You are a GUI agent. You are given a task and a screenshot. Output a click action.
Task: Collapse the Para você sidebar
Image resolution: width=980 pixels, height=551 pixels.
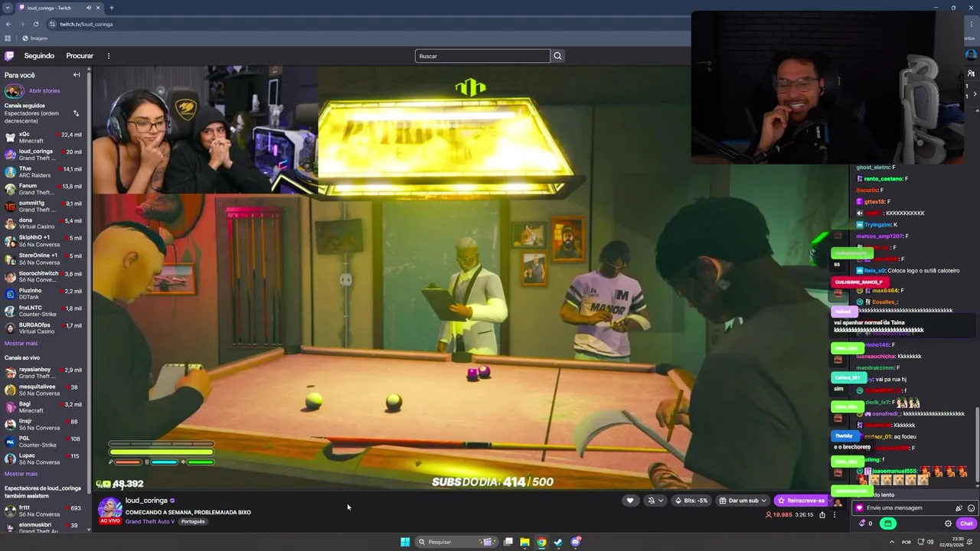point(77,75)
